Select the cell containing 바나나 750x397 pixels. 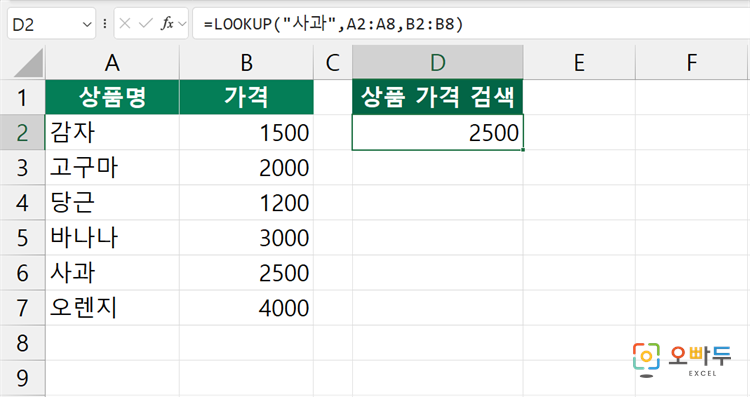pyautogui.click(x=112, y=238)
